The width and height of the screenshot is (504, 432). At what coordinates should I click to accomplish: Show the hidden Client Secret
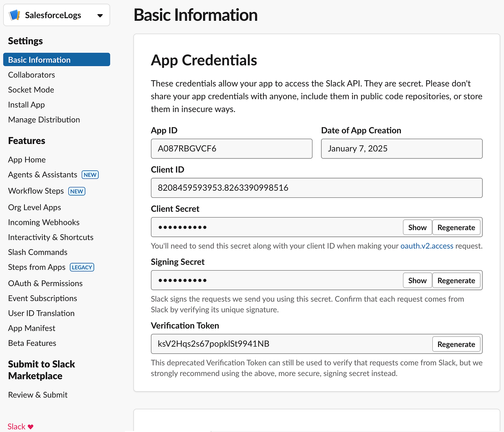point(417,227)
